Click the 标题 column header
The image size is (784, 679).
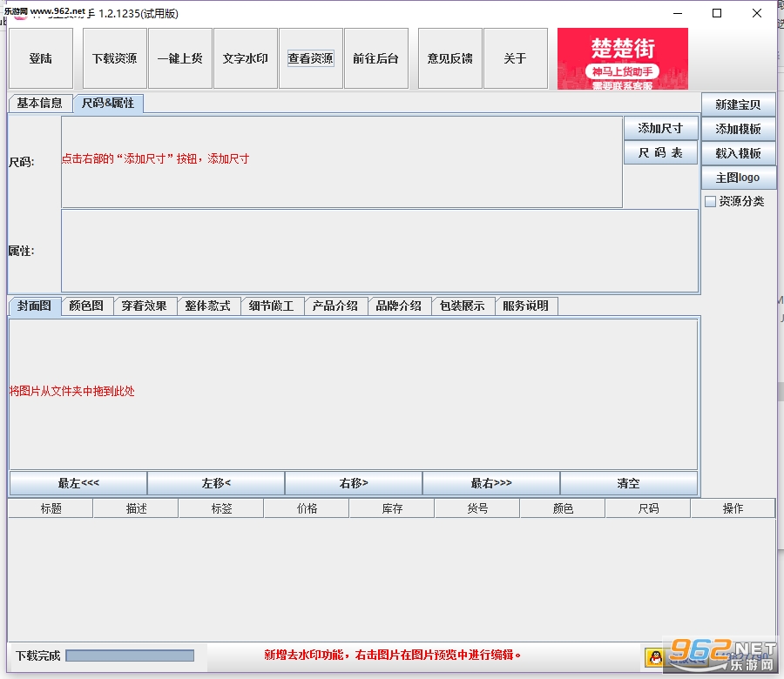51,508
